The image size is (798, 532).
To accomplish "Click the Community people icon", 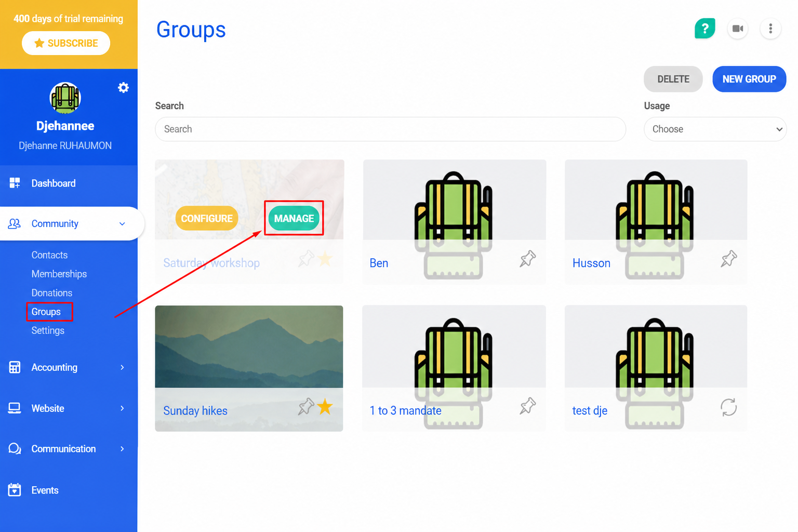I will pos(15,223).
